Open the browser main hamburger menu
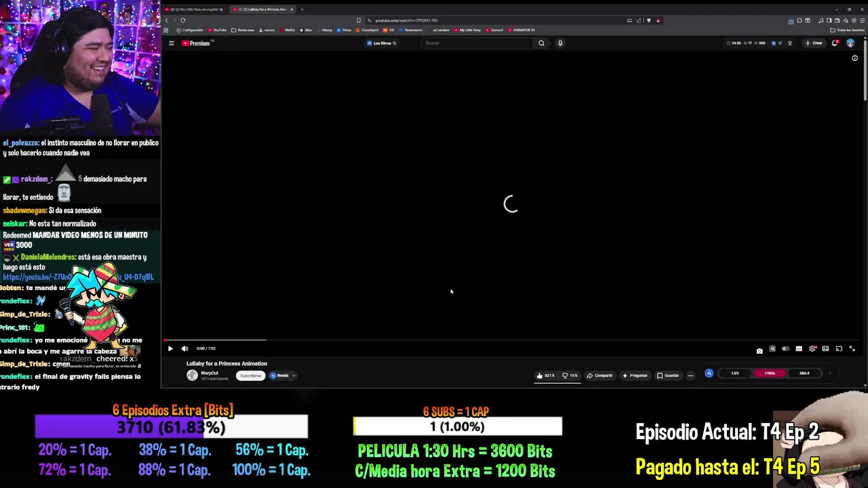Screen dimensions: 868x488 click(862, 20)
